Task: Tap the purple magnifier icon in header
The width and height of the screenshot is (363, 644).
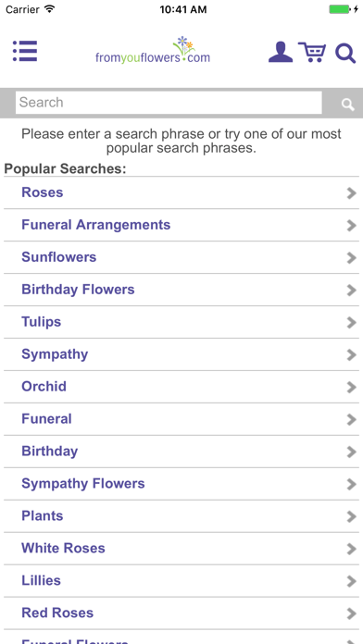Action: coord(345,53)
